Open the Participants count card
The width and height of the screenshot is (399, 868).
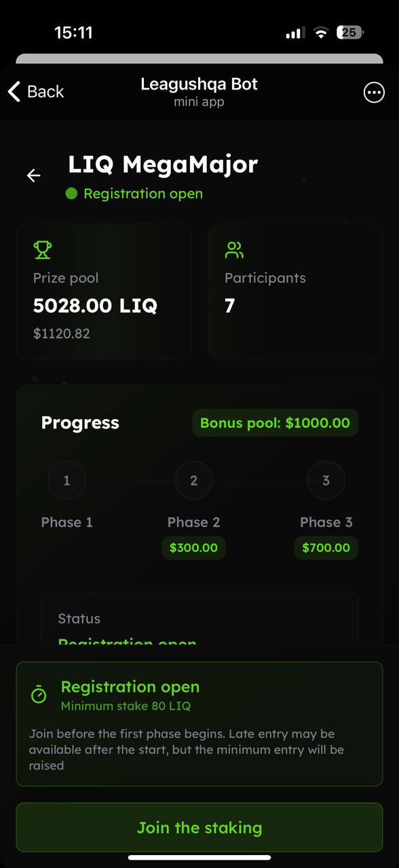click(x=295, y=292)
